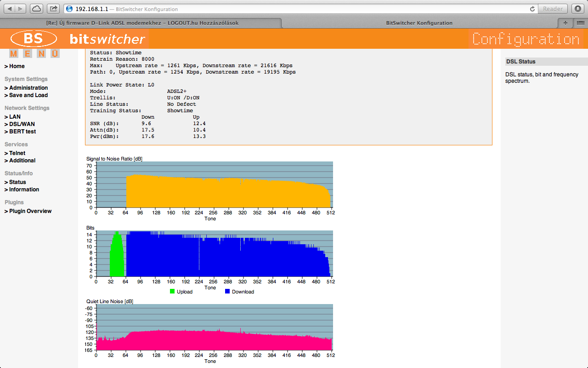Go back with Safari's back arrow
This screenshot has height=368, width=588.
10,9
